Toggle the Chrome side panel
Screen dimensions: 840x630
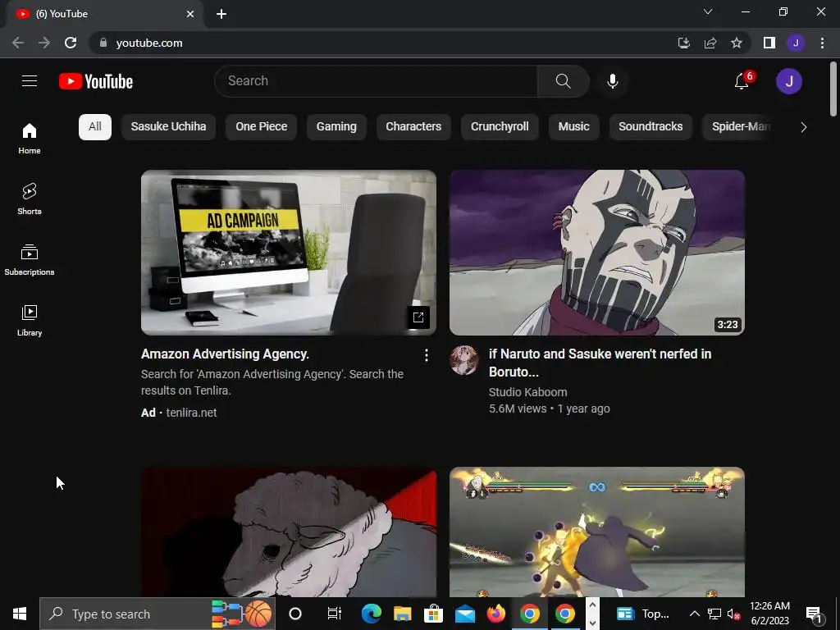[769, 43]
